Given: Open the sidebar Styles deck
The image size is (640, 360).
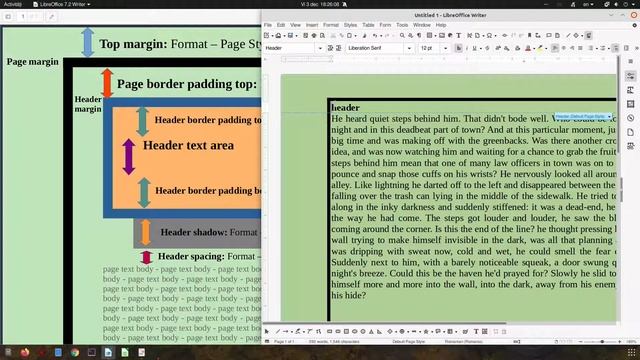Looking at the screenshot, I should point(631,90).
